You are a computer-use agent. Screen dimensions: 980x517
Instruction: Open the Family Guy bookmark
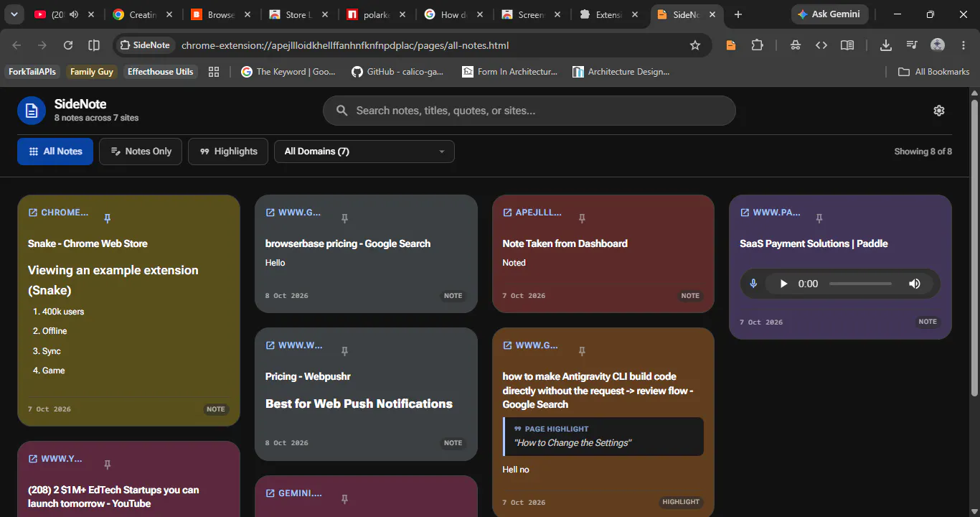pyautogui.click(x=92, y=72)
